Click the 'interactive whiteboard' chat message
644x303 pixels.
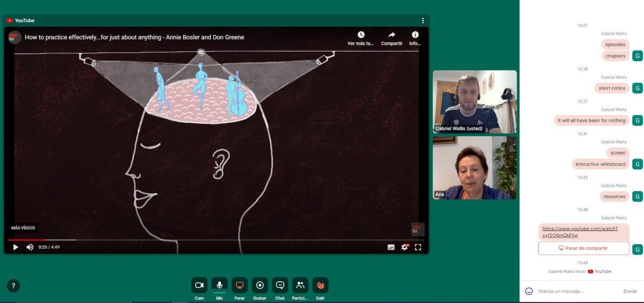[x=600, y=164]
